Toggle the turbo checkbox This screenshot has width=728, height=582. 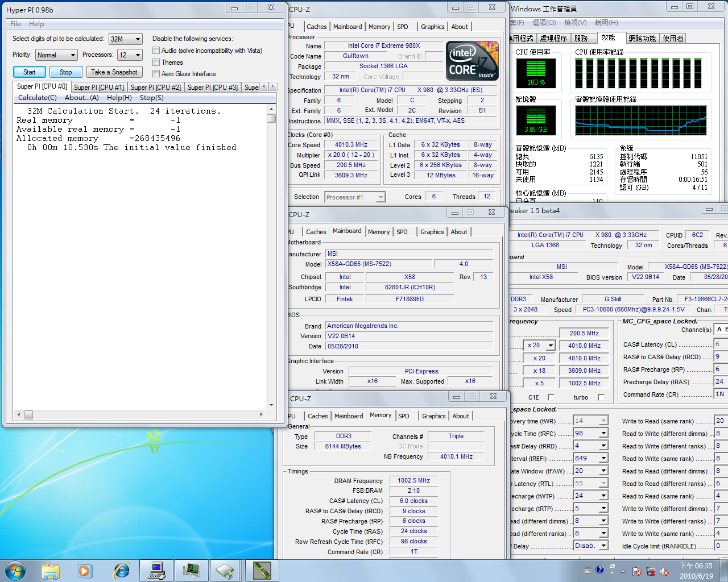[601, 397]
